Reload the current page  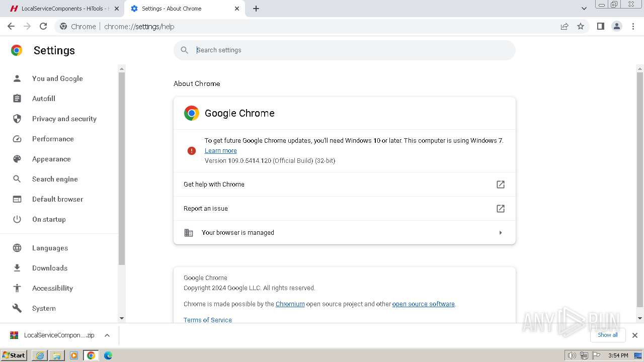(x=43, y=27)
